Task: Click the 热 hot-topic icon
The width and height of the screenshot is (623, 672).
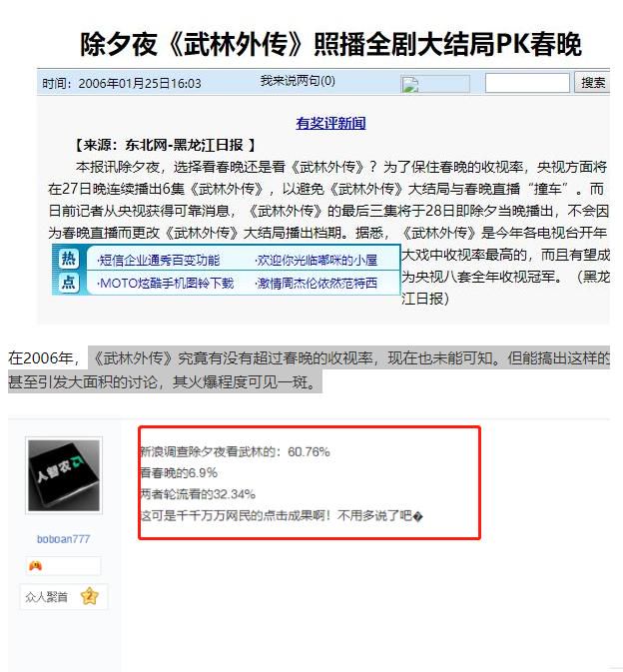Action: tap(69, 259)
